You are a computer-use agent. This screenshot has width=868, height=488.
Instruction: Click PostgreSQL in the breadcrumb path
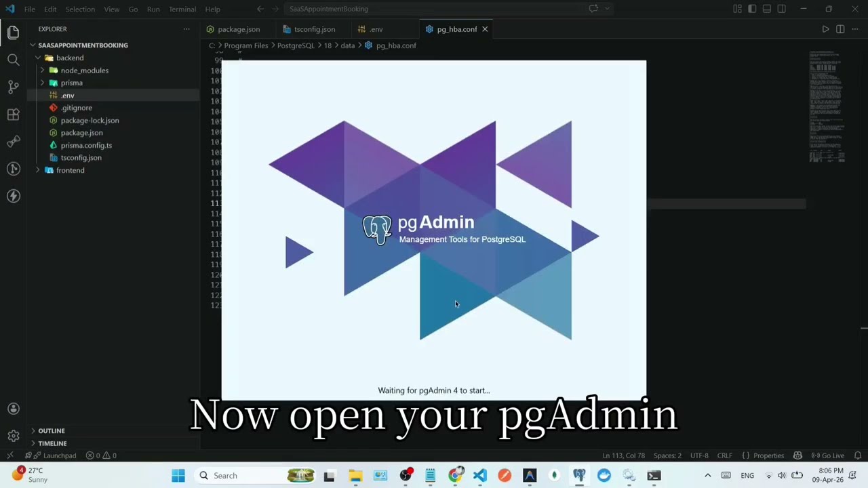[296, 45]
